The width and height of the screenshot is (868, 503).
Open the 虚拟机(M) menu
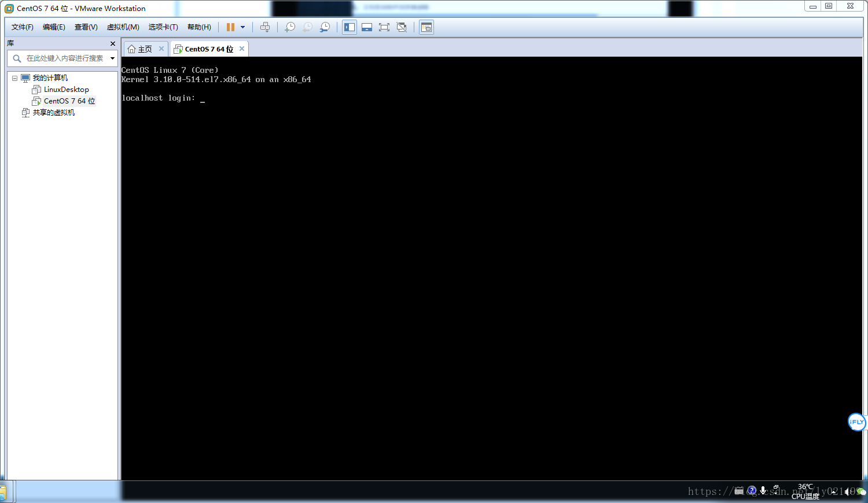(123, 27)
